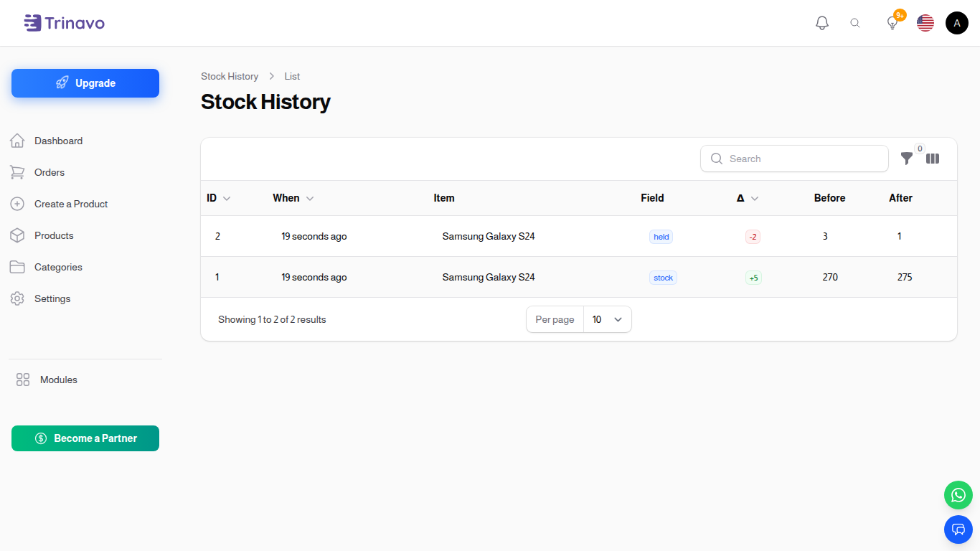Click the +5 delta badge
This screenshot has height=551, width=980.
[753, 278]
